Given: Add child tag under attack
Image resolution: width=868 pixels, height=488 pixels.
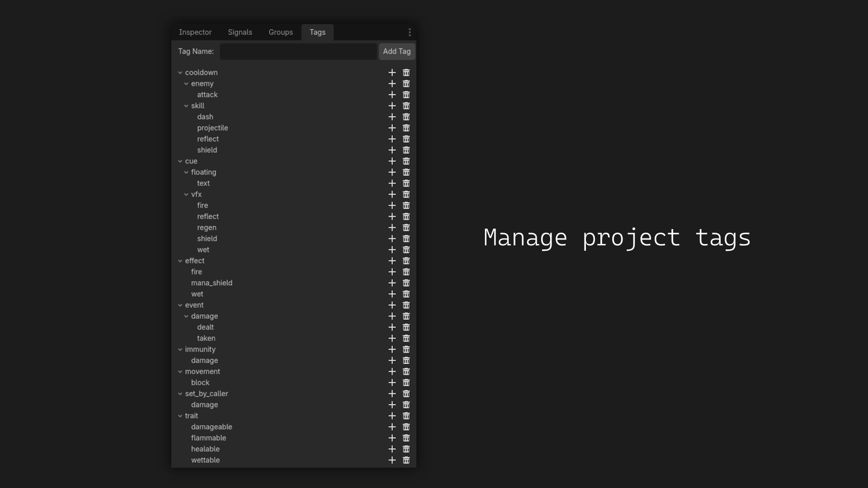Looking at the screenshot, I should (x=392, y=95).
